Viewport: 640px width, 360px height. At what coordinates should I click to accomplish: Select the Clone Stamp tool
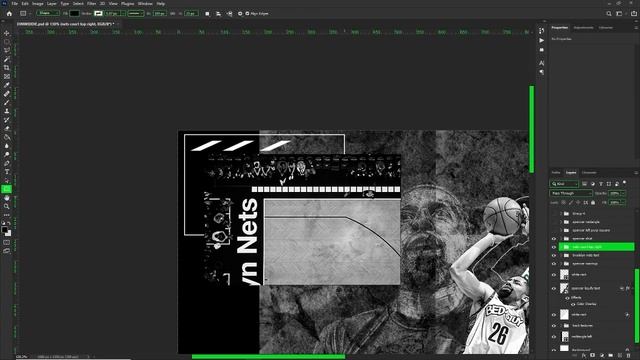(x=7, y=111)
